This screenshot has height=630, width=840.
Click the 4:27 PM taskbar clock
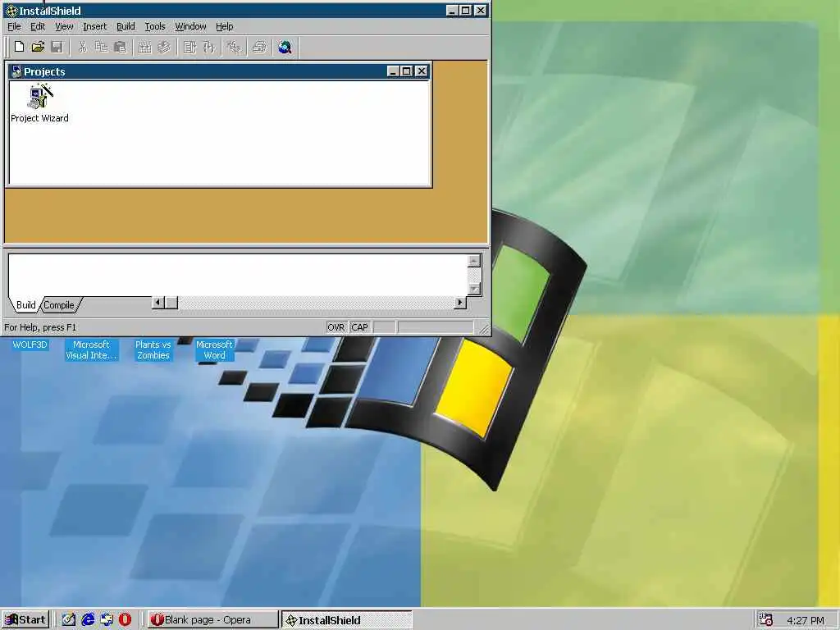pyautogui.click(x=806, y=620)
